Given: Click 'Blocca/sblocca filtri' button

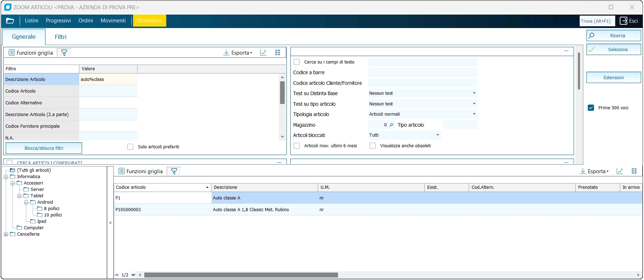Looking at the screenshot, I should point(44,148).
